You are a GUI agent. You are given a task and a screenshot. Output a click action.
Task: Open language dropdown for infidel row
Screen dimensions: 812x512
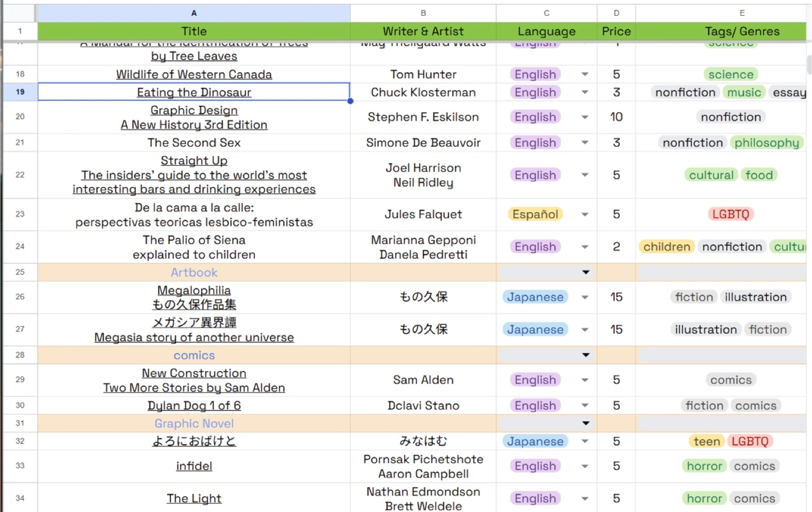point(585,466)
